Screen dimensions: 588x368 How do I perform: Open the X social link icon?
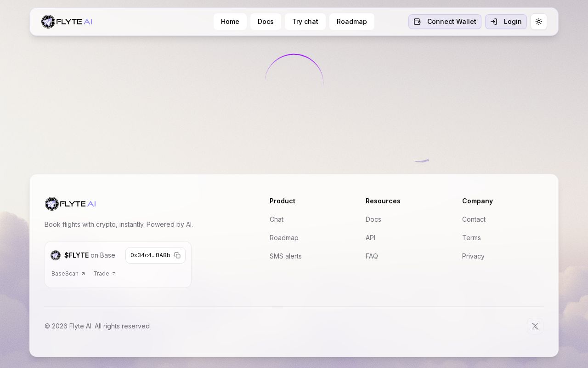coord(535,326)
